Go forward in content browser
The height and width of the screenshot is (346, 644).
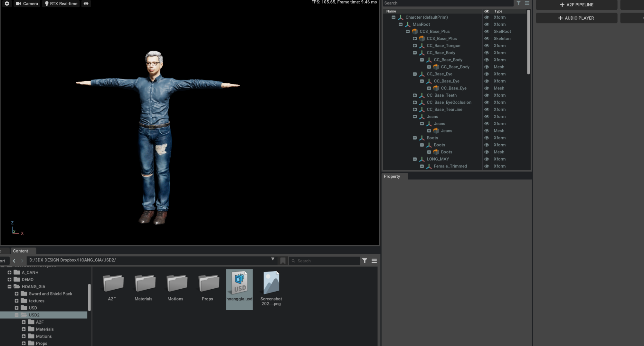point(22,261)
